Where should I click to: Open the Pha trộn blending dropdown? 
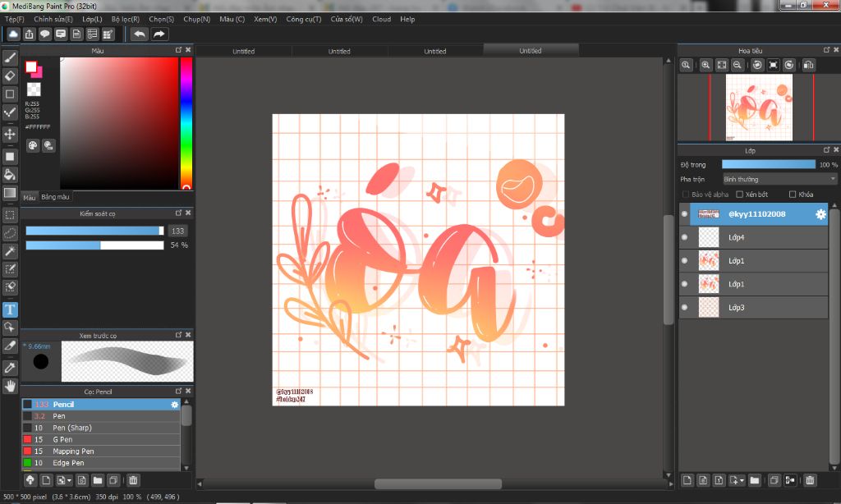coord(780,179)
